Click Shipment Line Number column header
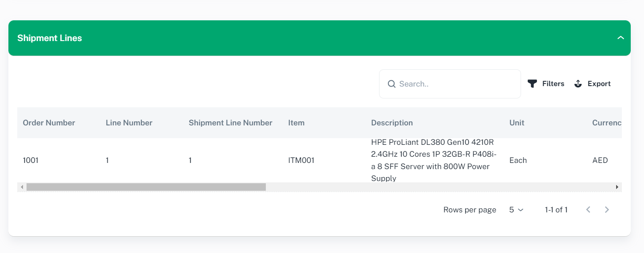Screen dimensions: 644x253 point(230,123)
